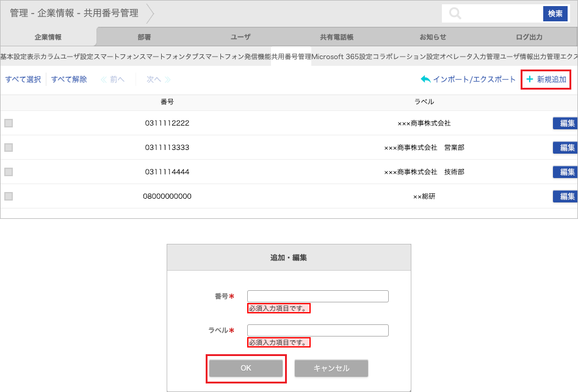Select the ユーザ情報出力管理 sub-tab
The width and height of the screenshot is (578, 392).
click(x=530, y=57)
